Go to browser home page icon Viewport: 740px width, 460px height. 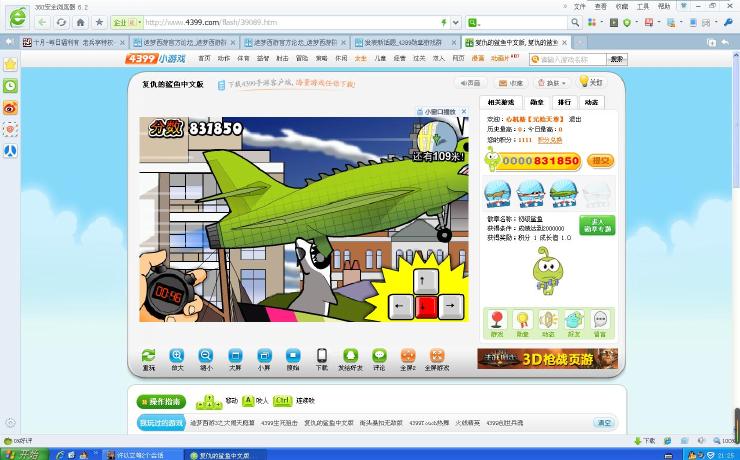pos(81,22)
